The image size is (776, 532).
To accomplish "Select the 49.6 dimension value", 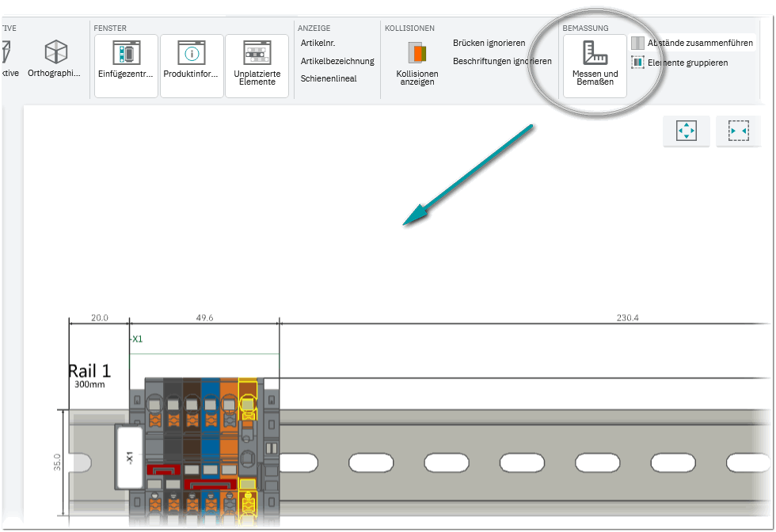I will click(x=204, y=317).
